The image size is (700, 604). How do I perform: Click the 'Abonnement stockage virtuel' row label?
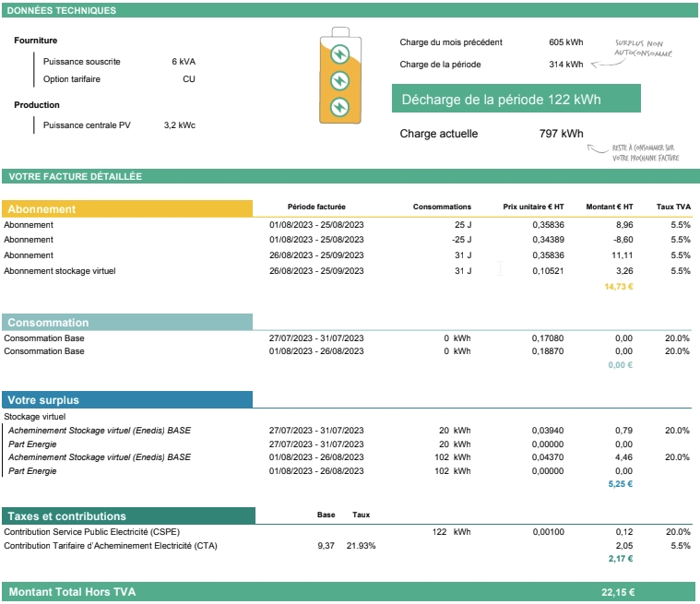click(60, 271)
